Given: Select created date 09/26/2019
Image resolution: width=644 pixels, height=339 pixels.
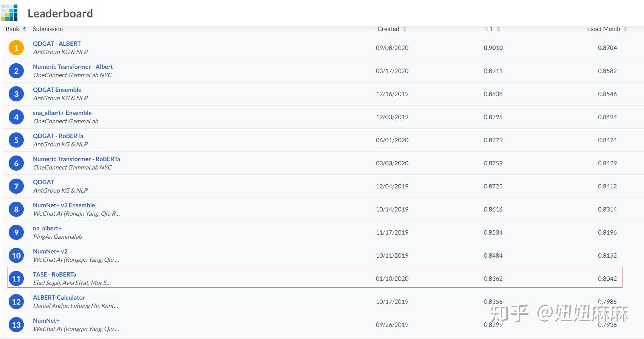Looking at the screenshot, I should coord(392,325).
